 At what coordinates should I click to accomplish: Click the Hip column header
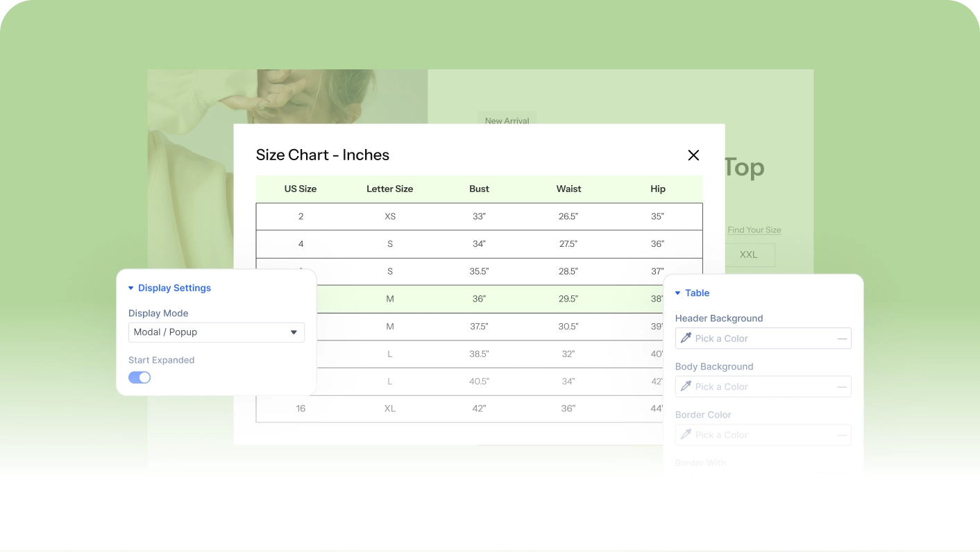click(658, 189)
